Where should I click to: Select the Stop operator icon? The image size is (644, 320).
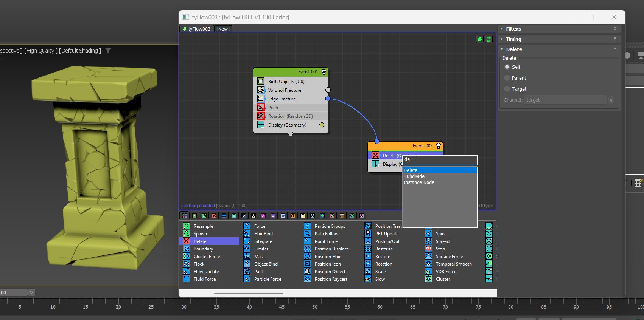[x=428, y=249]
